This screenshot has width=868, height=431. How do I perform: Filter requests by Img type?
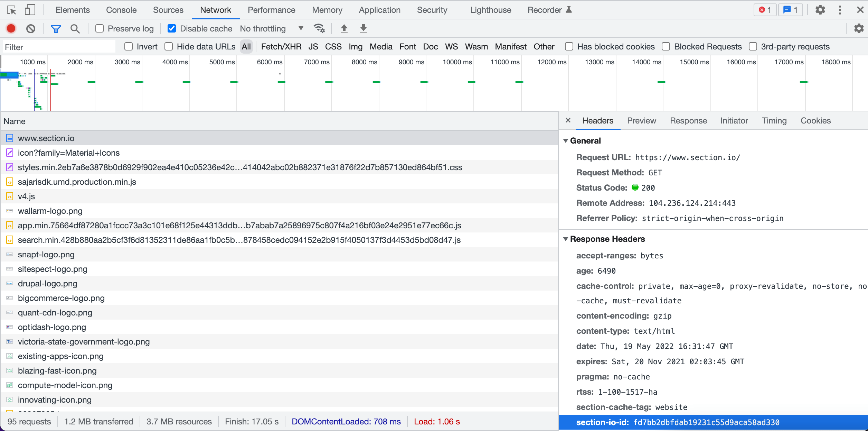356,47
